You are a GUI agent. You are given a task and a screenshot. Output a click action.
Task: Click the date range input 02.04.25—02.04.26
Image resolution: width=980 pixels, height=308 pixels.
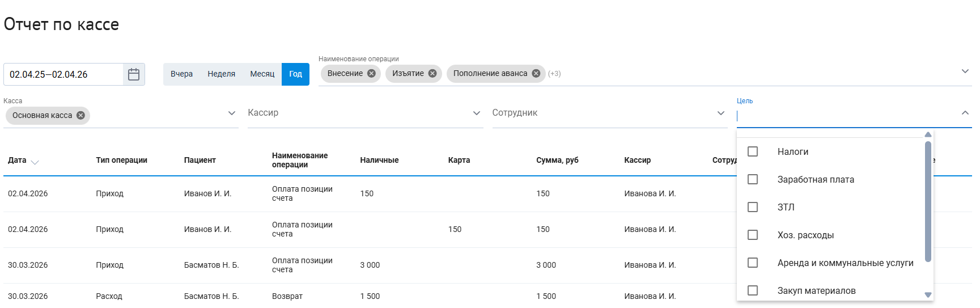(x=63, y=74)
